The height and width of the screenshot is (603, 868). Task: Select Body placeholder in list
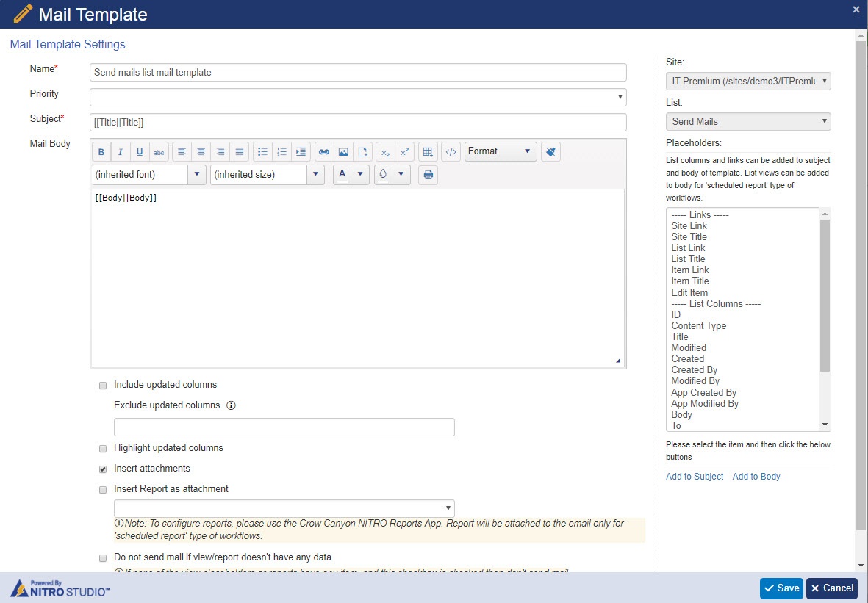(x=681, y=415)
